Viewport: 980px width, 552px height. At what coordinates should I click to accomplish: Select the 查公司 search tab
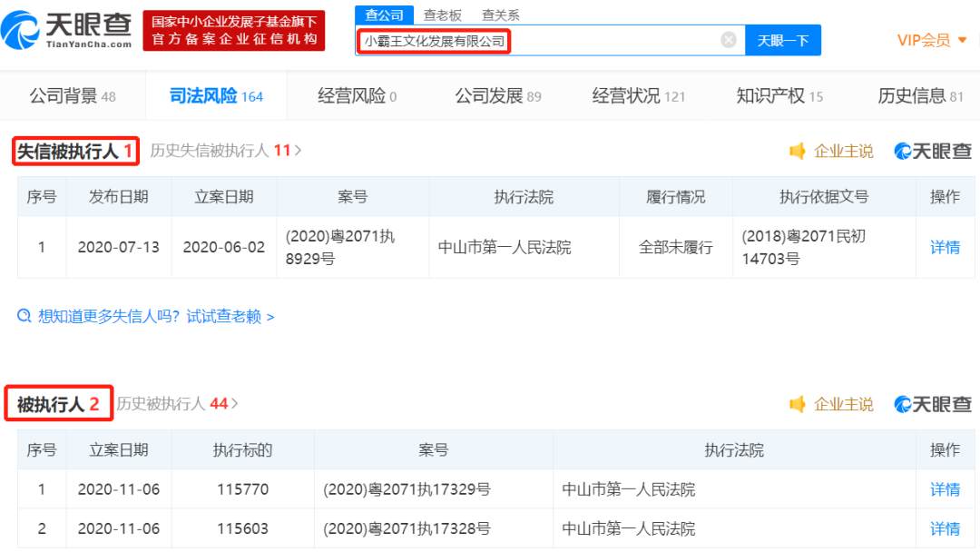(384, 15)
